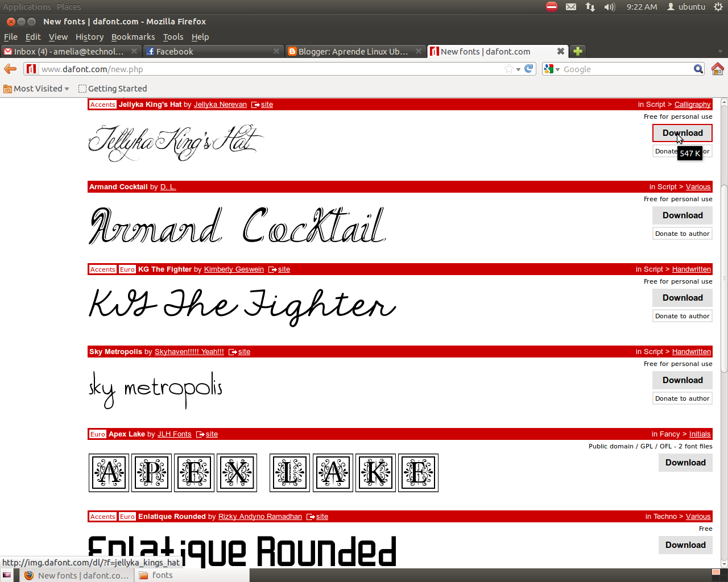Open author Kimberly Geswein's page
Viewport: 728px width, 582px height.
click(x=234, y=269)
